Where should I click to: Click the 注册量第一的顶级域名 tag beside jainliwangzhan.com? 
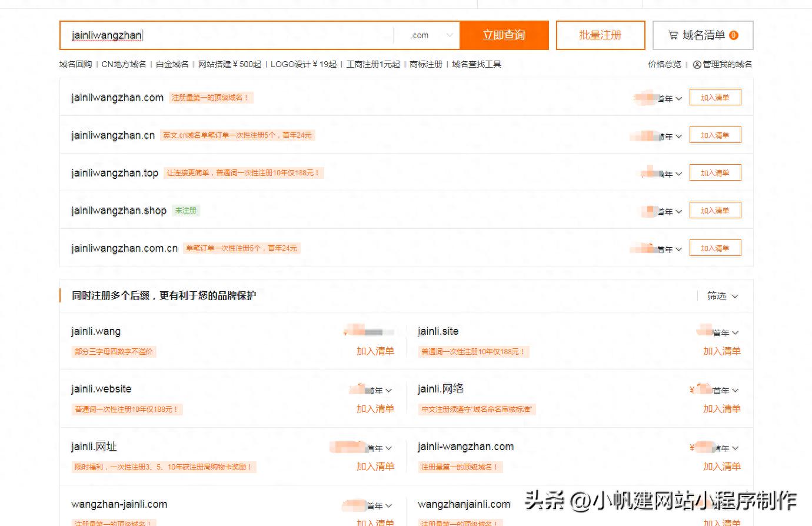click(x=211, y=98)
